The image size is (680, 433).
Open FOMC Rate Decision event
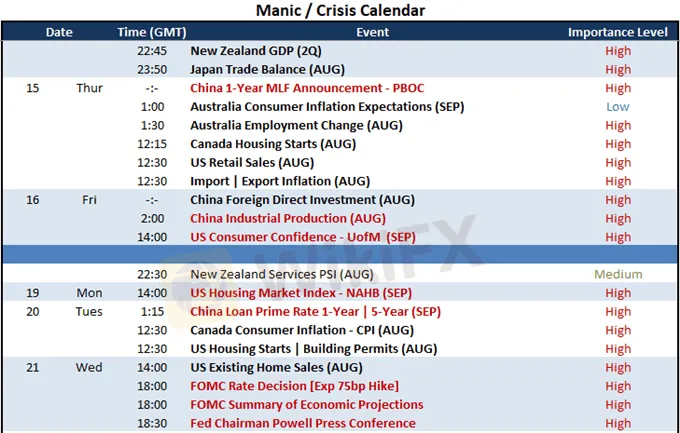[x=294, y=386]
